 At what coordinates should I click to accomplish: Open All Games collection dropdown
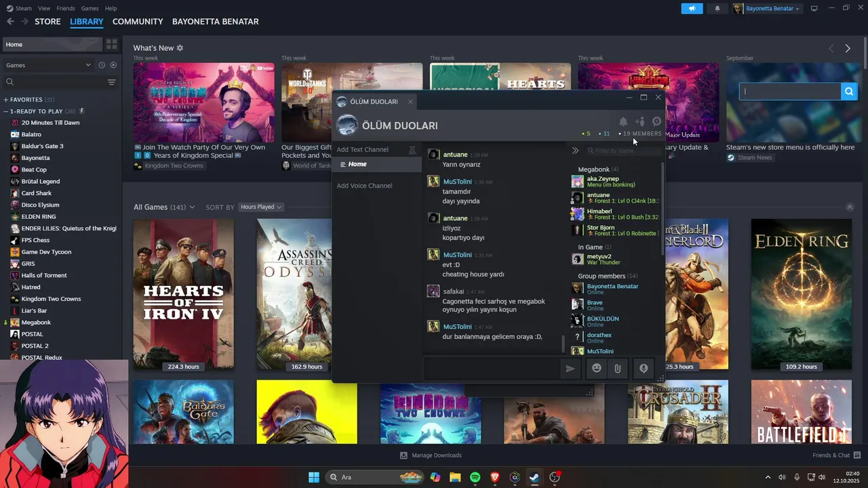pyautogui.click(x=164, y=207)
